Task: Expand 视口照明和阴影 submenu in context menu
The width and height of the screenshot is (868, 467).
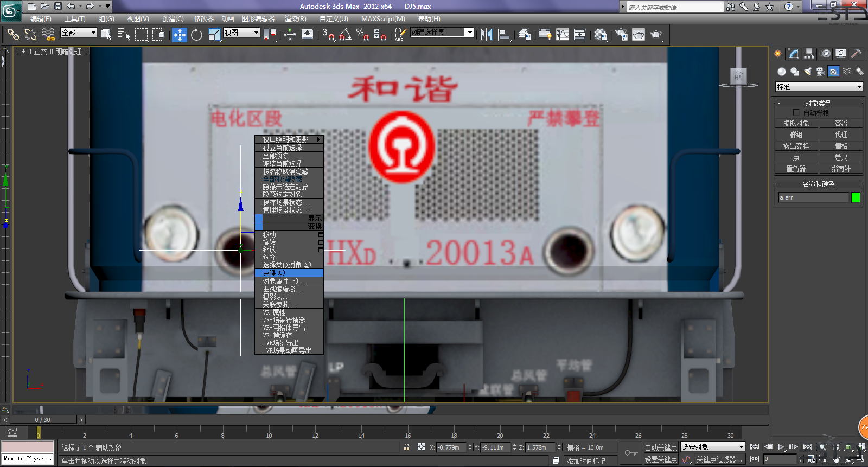Action: (x=289, y=139)
